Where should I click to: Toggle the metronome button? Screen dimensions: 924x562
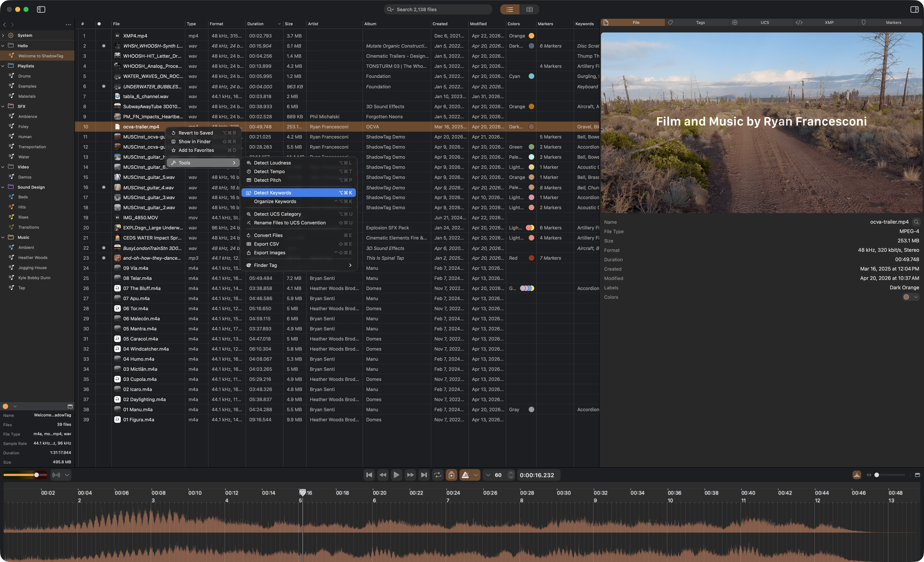click(465, 475)
